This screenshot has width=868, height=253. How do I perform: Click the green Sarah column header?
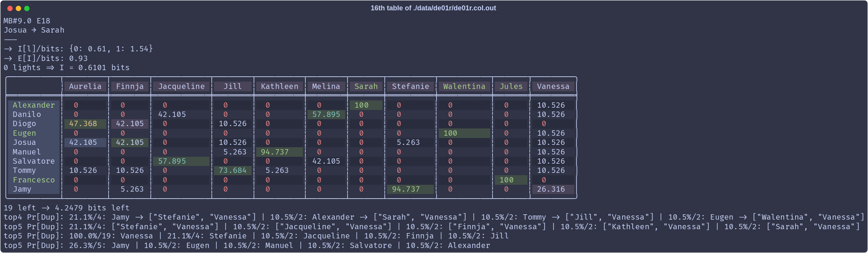[366, 86]
